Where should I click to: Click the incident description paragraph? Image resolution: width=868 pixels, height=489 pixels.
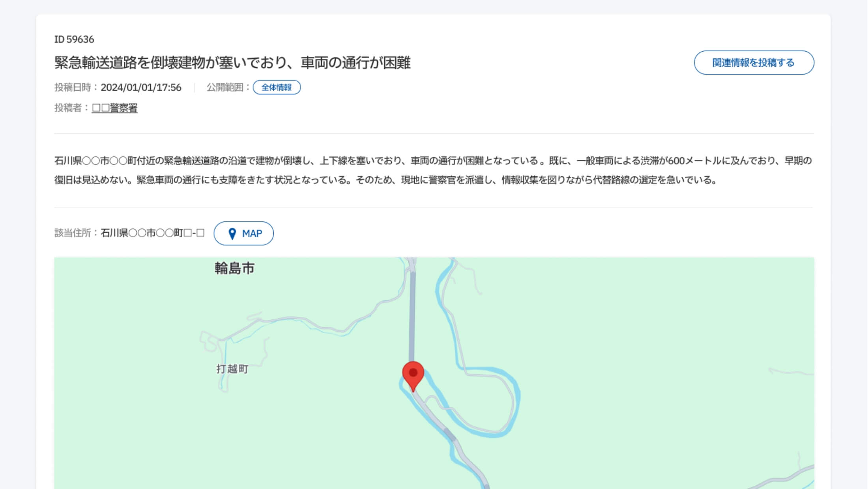(x=433, y=170)
